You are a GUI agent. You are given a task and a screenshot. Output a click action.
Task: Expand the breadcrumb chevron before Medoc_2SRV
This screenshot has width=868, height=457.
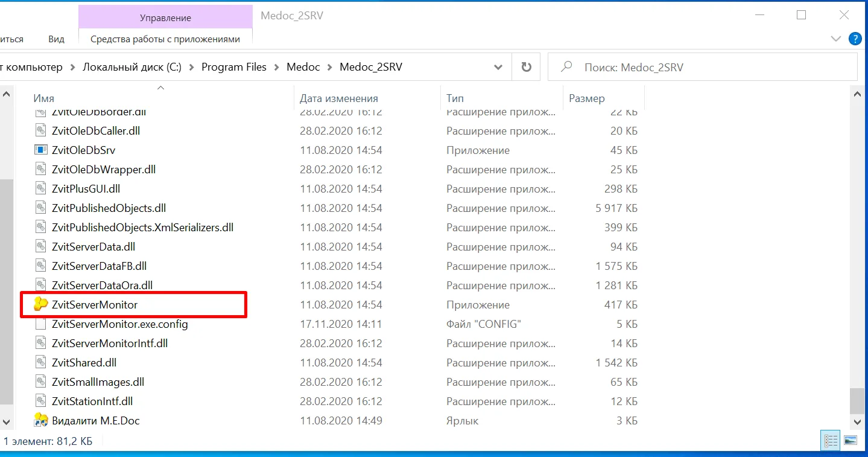click(329, 67)
